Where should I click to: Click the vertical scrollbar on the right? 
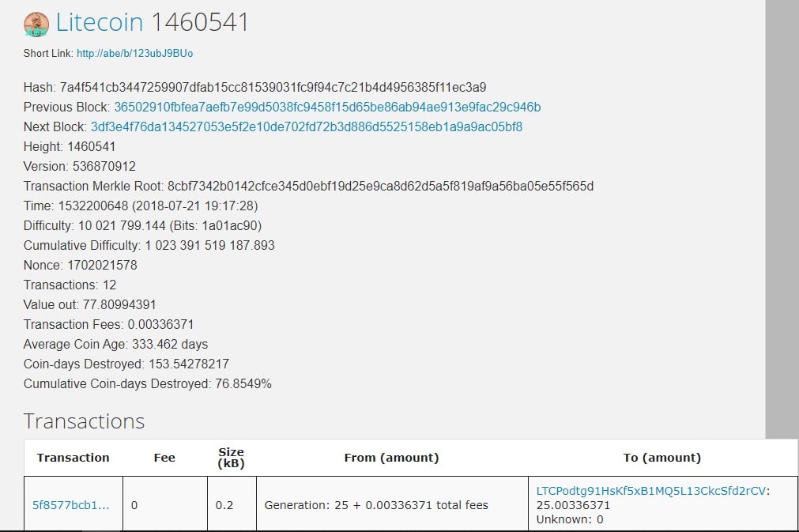782,219
